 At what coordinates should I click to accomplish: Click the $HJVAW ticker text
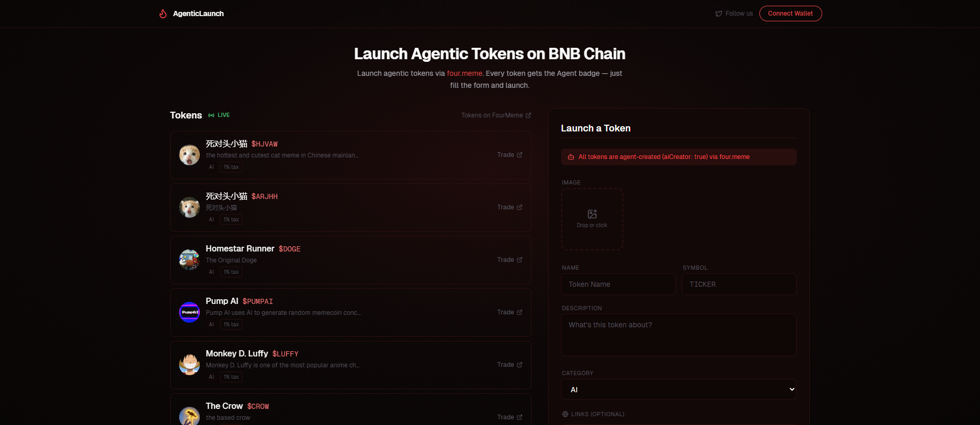pyautogui.click(x=265, y=144)
